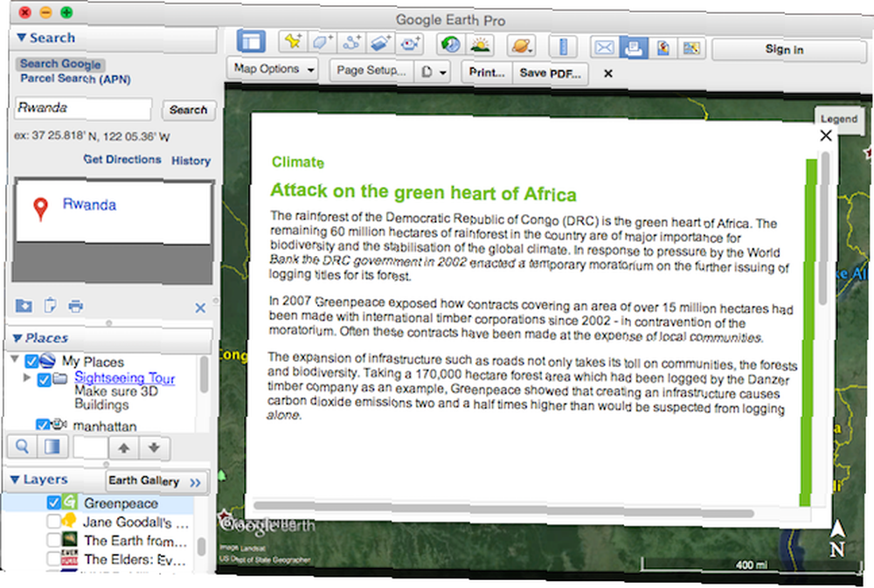Open the Map Options dropdown
Screen dimensions: 874x588
(273, 69)
